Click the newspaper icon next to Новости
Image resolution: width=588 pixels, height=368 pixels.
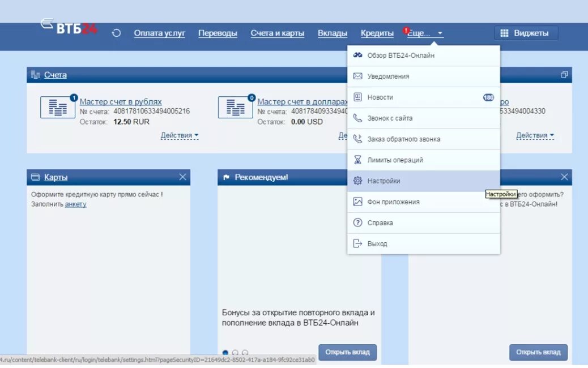358,97
